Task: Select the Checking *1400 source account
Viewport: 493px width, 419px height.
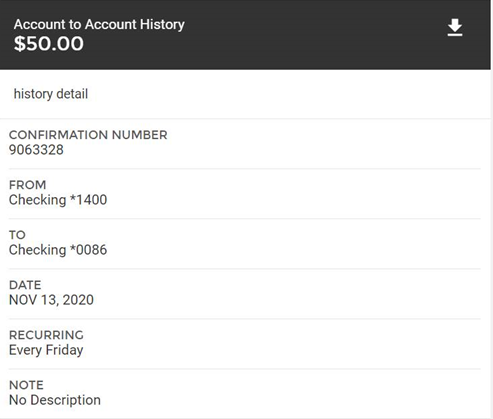Action: 58,200
